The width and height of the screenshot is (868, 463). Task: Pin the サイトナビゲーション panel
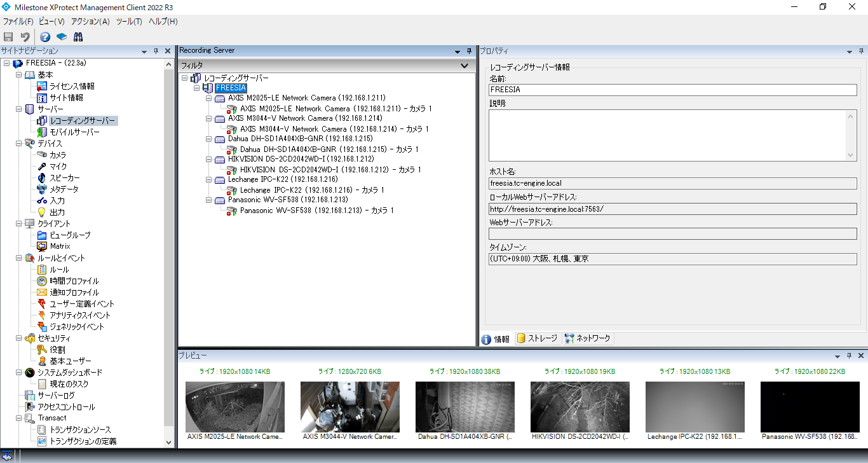click(x=156, y=51)
